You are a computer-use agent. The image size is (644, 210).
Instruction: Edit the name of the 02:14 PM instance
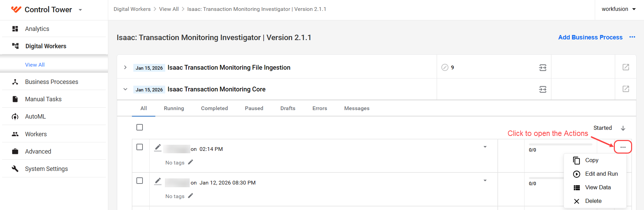[x=158, y=148]
